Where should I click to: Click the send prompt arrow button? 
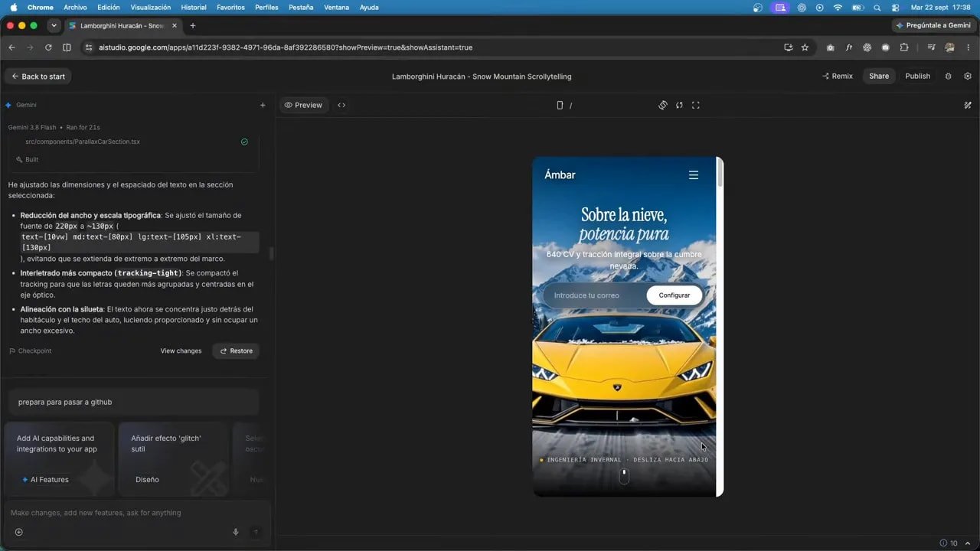(x=256, y=532)
